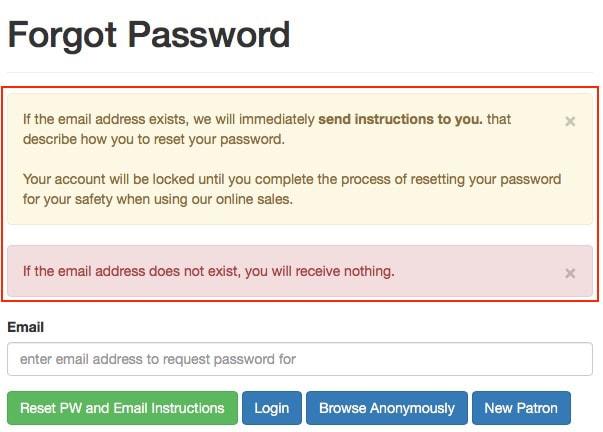Click the 'enter email address' placeholder text
The width and height of the screenshot is (603, 432).
point(158,359)
